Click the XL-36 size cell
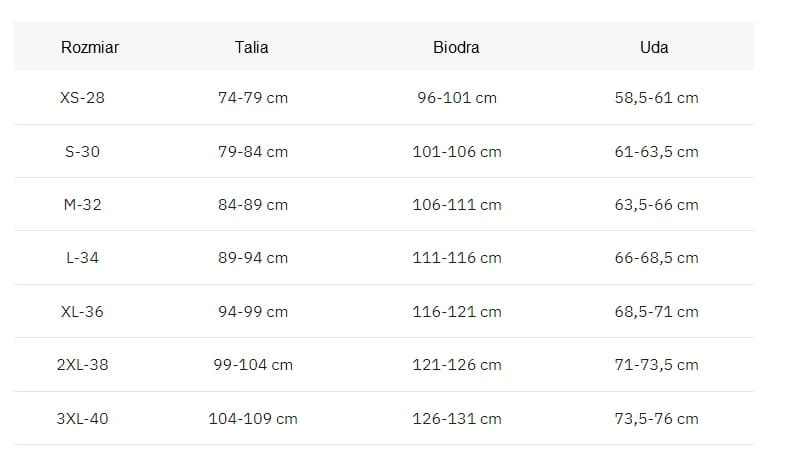Viewport: 790px width, 455px height. click(82, 311)
